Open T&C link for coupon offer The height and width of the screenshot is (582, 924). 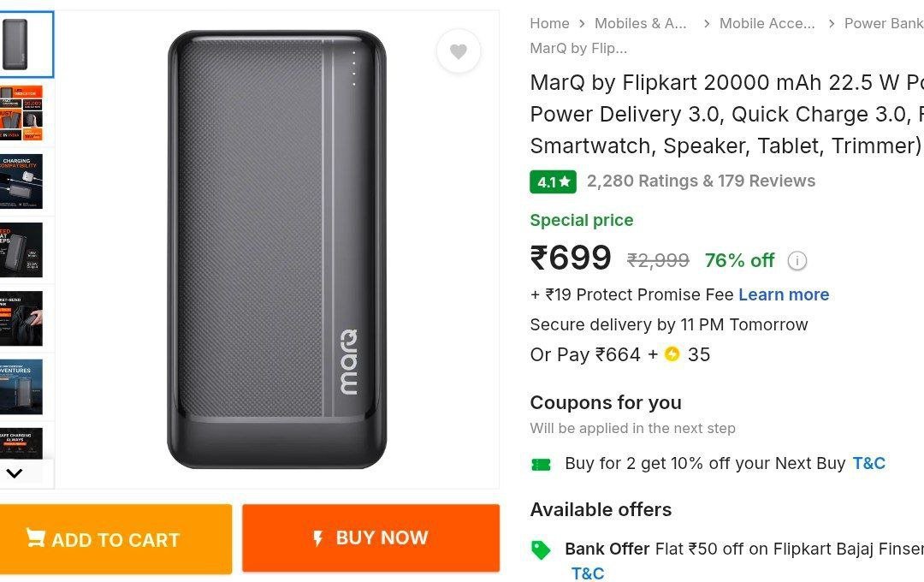pyautogui.click(x=868, y=463)
